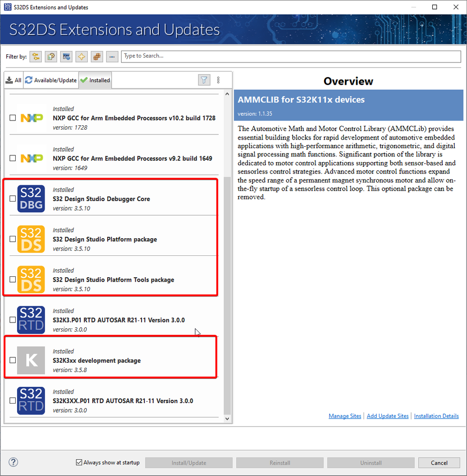Screen dimensions: 467x476
Task: Click the S32K3XX.P01 RTD package icon
Action: [x=31, y=401]
